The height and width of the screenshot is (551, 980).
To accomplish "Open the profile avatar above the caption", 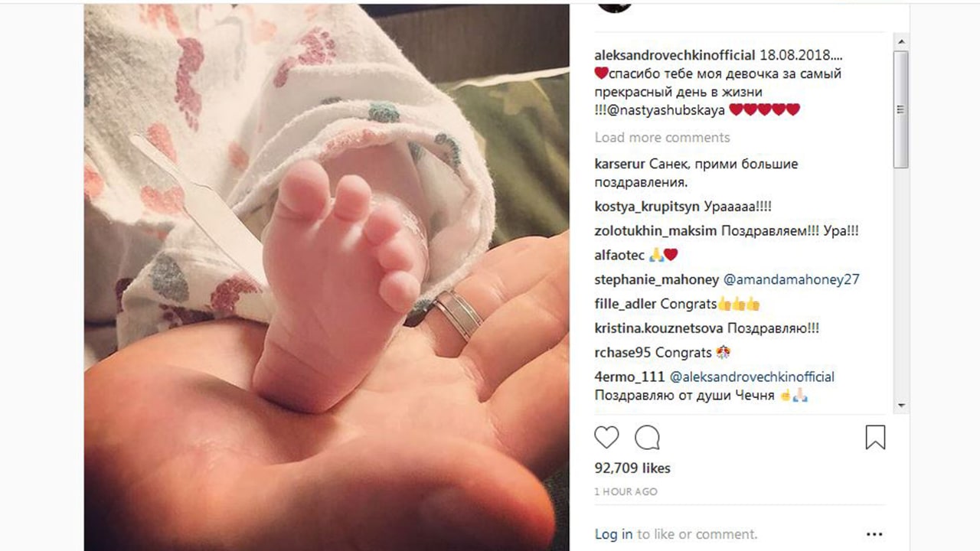I will tap(614, 5).
